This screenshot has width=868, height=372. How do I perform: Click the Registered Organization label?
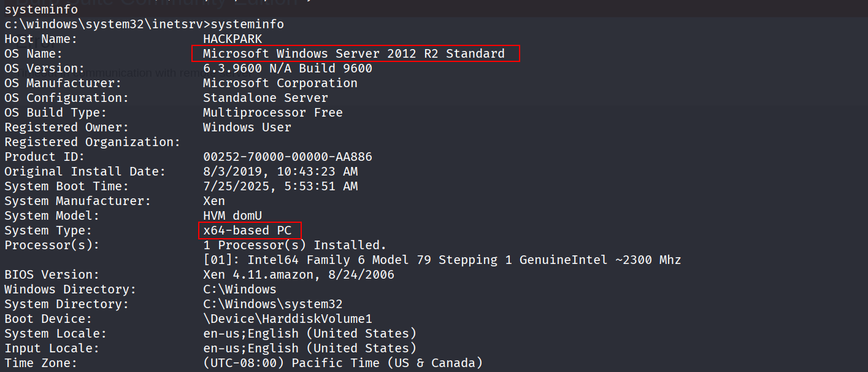point(92,142)
